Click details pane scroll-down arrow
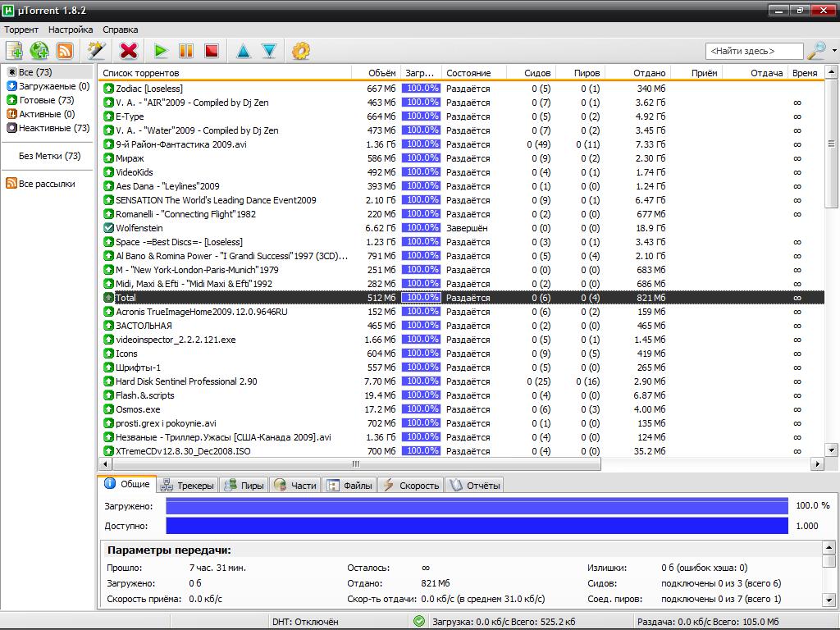This screenshot has width=840, height=630. 829,600
